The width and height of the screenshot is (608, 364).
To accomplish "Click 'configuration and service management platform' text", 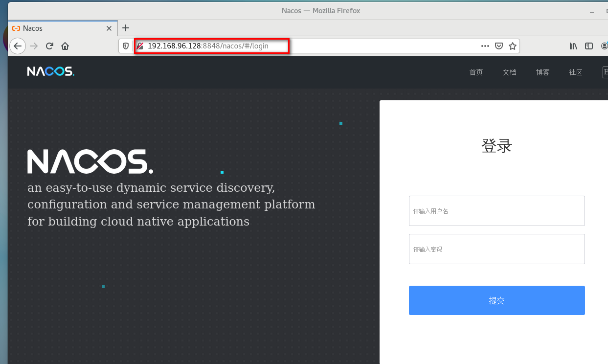I will point(171,205).
